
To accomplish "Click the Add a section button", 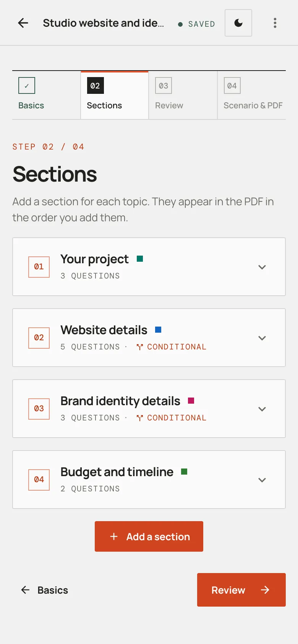I will (149, 536).
